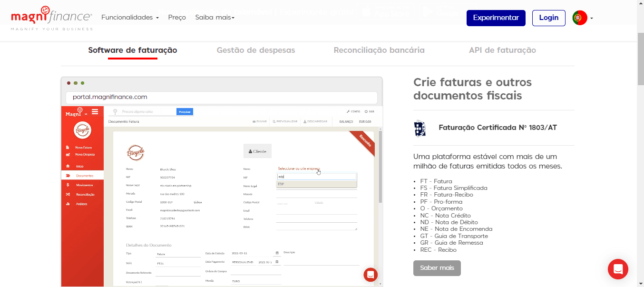Click the 'ND - Nota de Débito' list item
Screen dimensions: 644x287
point(449,222)
